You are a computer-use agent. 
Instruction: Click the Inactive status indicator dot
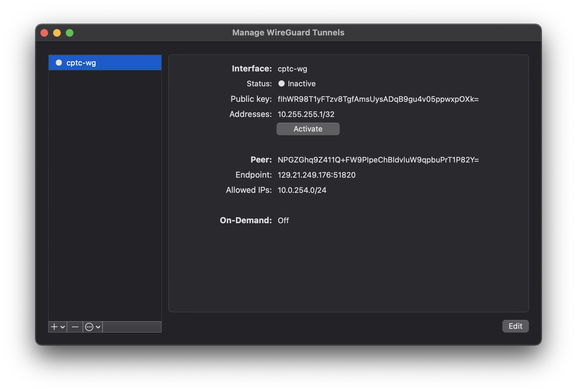(281, 83)
